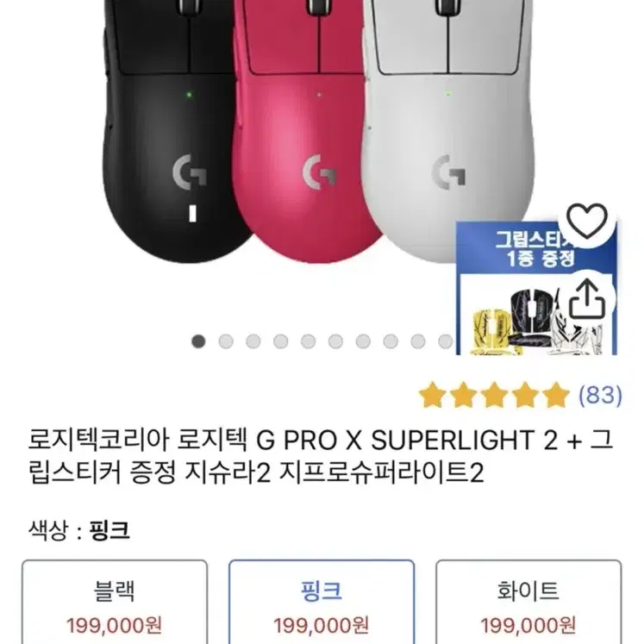This screenshot has height=644, width=644.
Task: Jump to fifth carousel image dot
Action: click(308, 341)
